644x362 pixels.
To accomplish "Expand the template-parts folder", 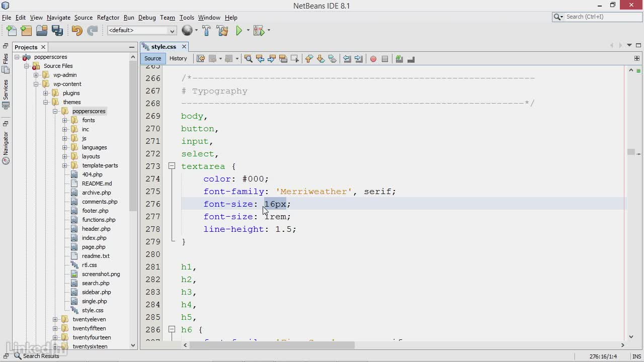I will pos(65,165).
